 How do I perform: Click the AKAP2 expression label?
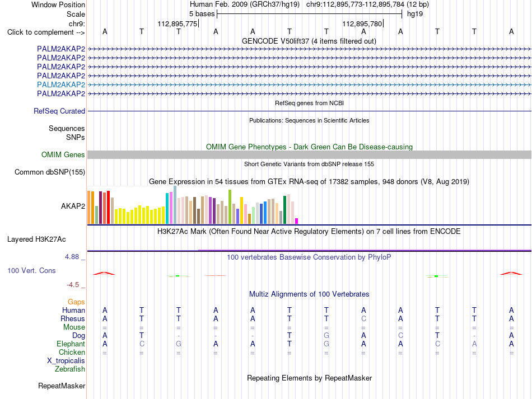coord(73,206)
